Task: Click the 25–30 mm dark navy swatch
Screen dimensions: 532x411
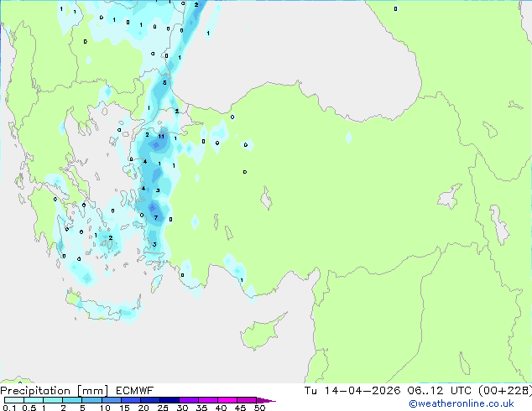Action: click(x=169, y=400)
